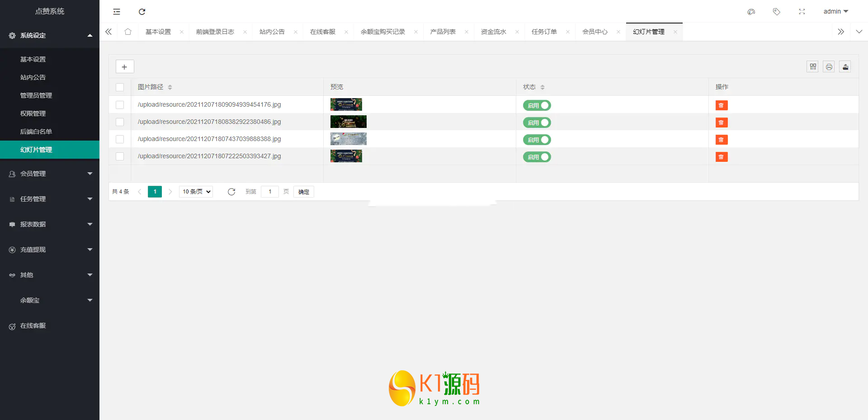This screenshot has width=868, height=420.
Task: Open the admin user dropdown
Action: (836, 12)
